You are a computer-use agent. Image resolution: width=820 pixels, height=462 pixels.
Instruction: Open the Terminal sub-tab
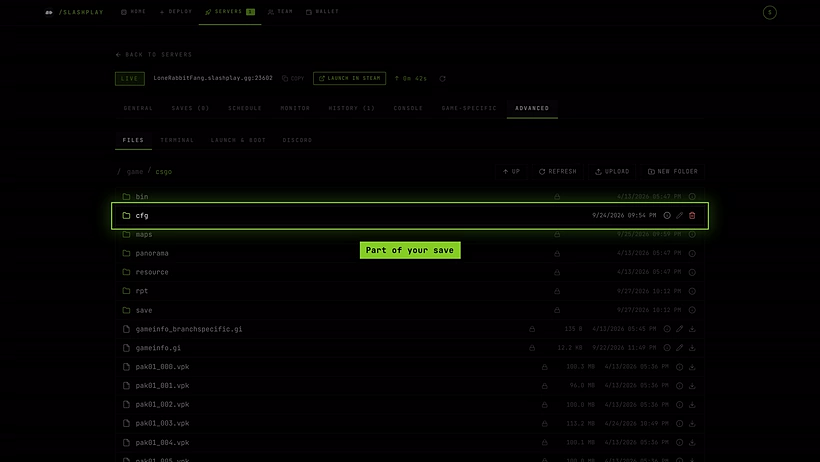(177, 140)
